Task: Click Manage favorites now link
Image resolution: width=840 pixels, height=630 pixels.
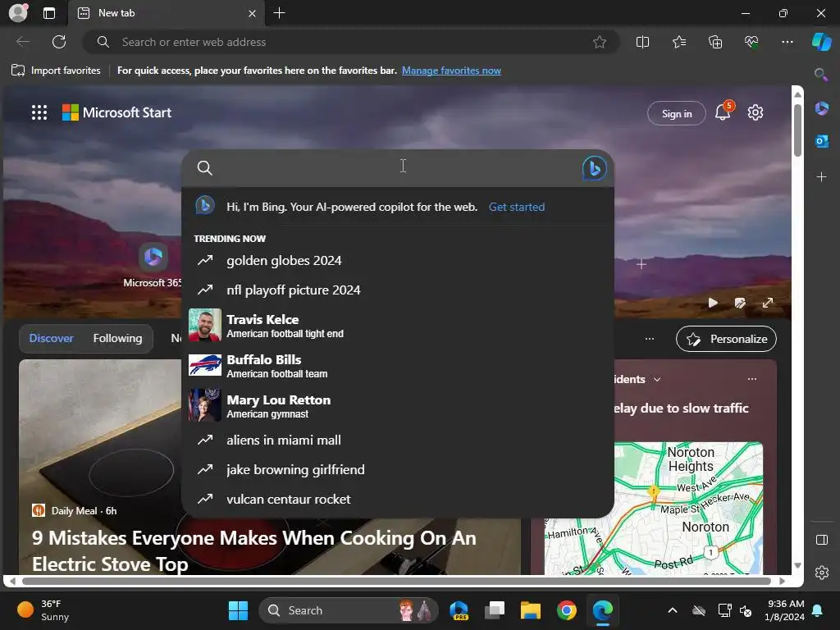Action: (x=451, y=71)
